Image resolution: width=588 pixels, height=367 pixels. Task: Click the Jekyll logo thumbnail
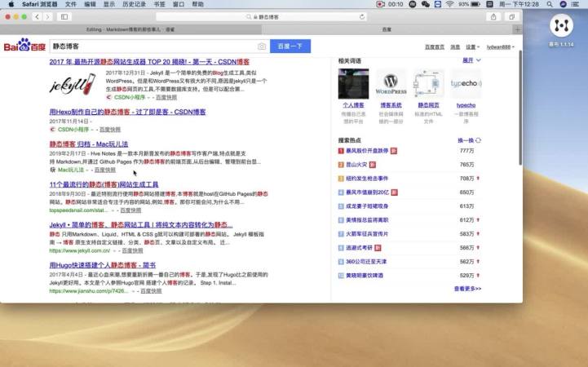(x=73, y=83)
